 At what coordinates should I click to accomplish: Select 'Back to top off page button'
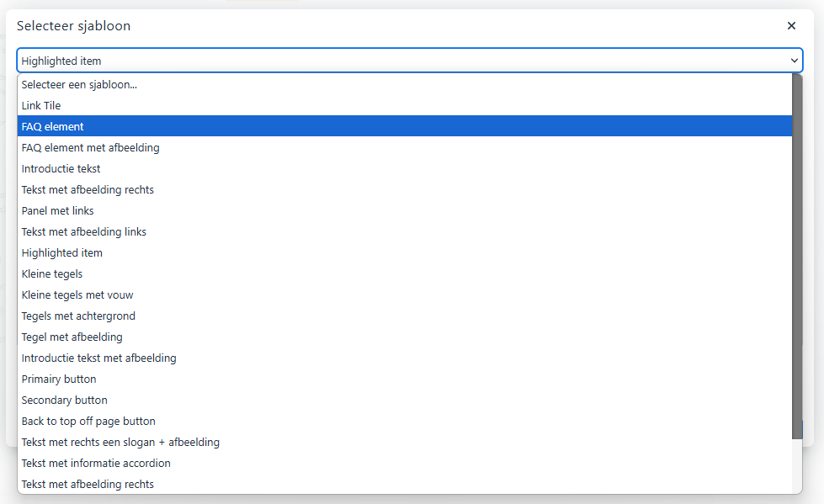point(88,421)
